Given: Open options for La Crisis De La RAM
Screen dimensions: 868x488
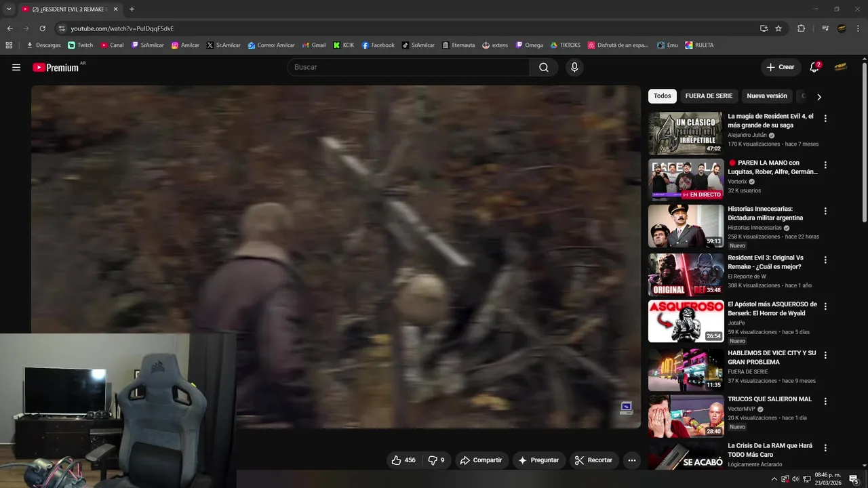Looking at the screenshot, I should tap(825, 448).
